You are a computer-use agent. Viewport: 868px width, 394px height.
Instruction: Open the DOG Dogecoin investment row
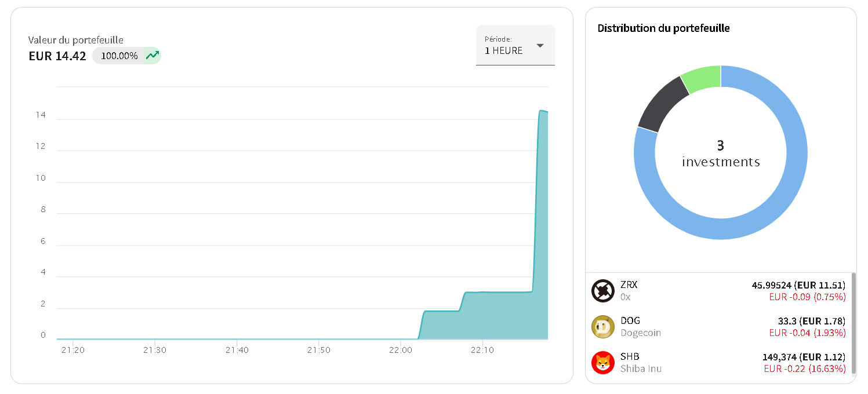pos(718,327)
